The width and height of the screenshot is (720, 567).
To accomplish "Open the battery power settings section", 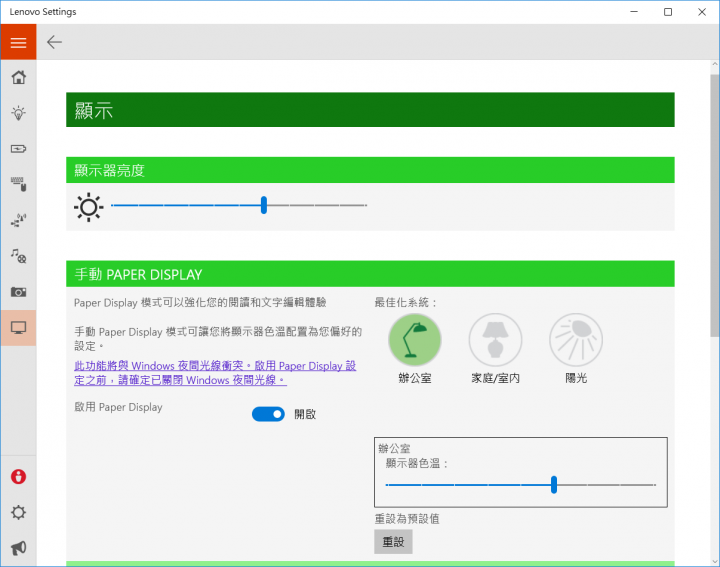I will pyautogui.click(x=18, y=149).
